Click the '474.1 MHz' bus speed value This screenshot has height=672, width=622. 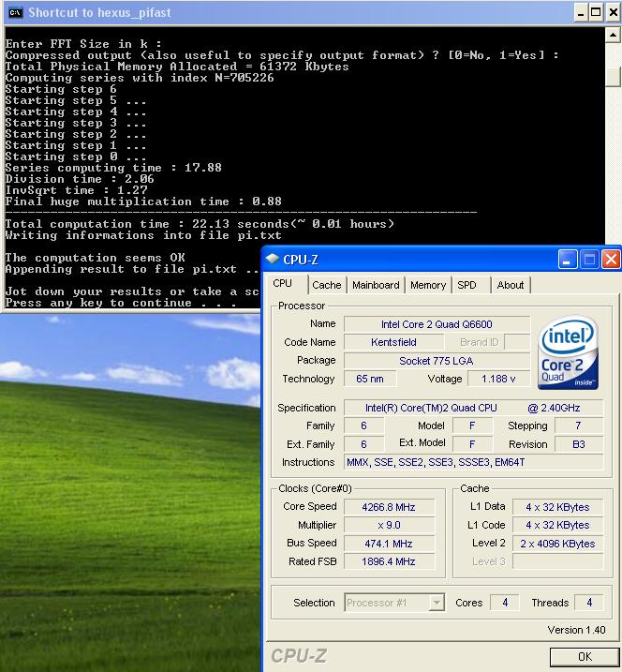389,544
